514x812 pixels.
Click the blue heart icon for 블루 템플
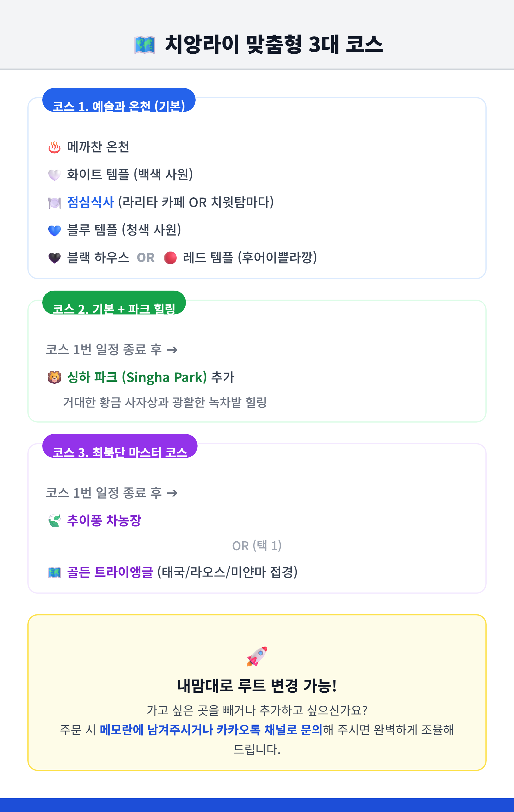tap(54, 231)
